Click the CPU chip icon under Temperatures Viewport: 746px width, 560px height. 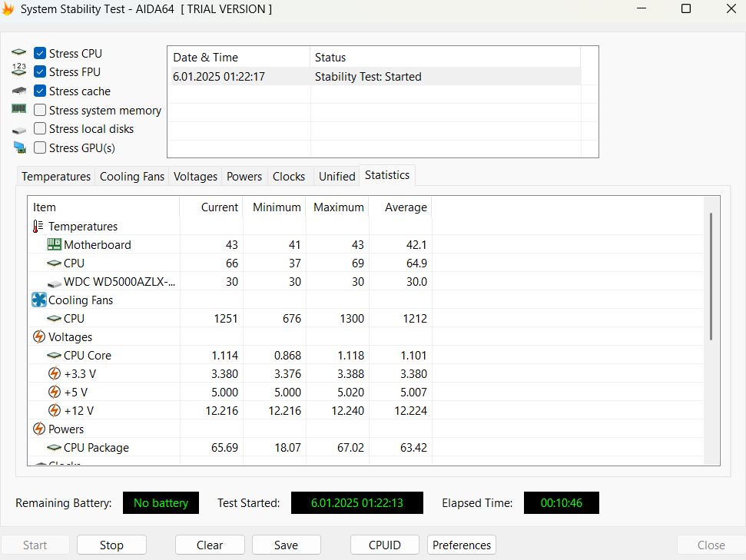coord(54,263)
